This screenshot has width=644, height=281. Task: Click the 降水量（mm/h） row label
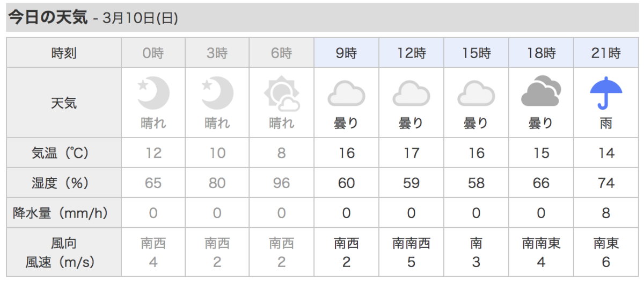(x=64, y=213)
